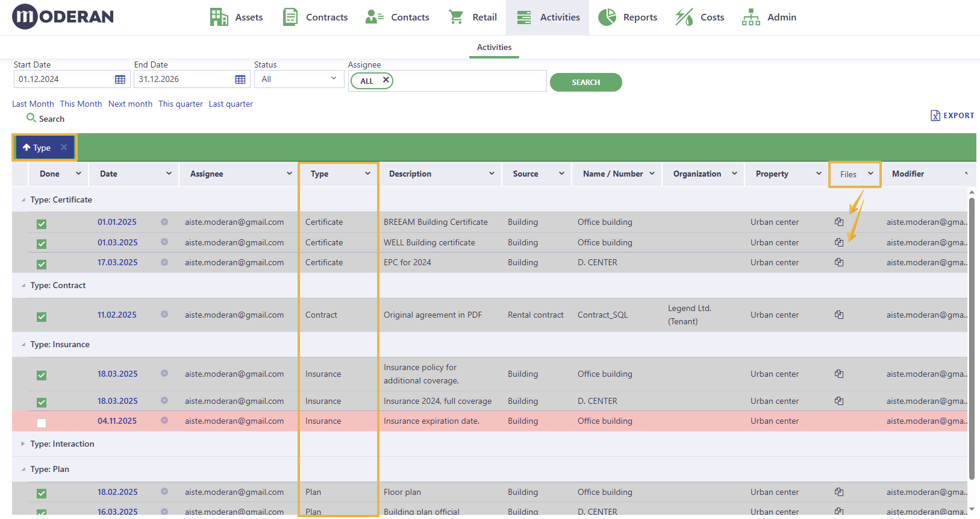Open the Start Date calendar picker icon
980x519 pixels.
click(x=120, y=80)
